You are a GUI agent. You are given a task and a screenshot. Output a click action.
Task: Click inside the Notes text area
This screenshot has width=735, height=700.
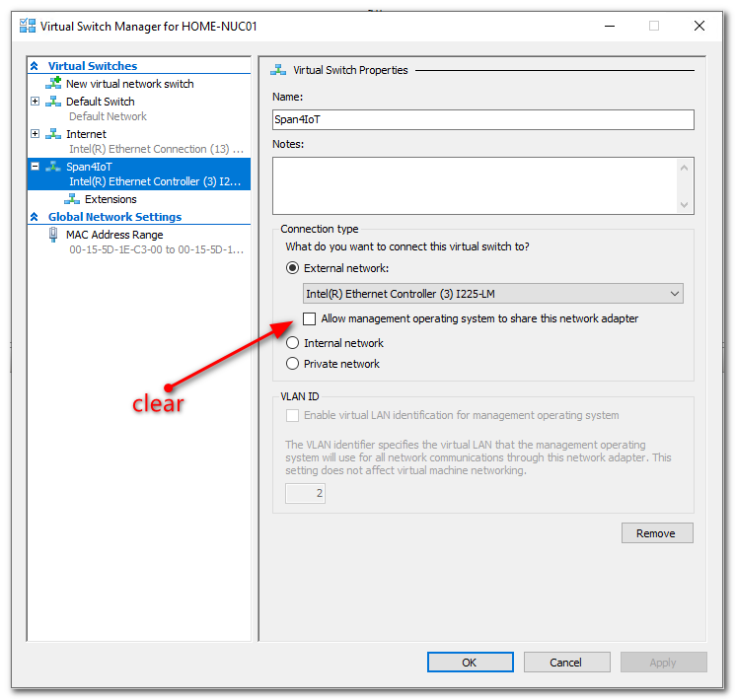475,185
